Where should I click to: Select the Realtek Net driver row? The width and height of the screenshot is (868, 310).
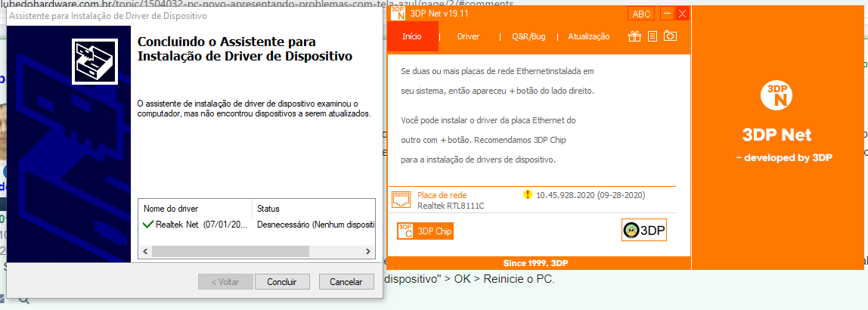257,225
